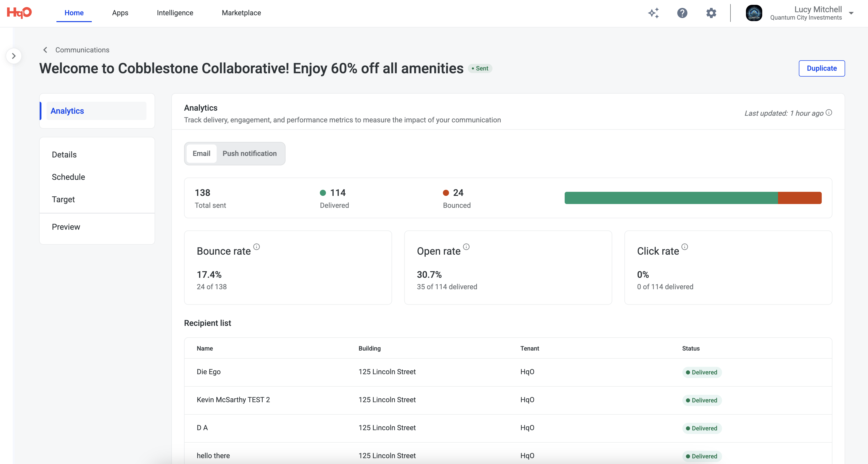Image resolution: width=868 pixels, height=464 pixels.
Task: Click the Open rate info icon
Action: click(x=466, y=247)
